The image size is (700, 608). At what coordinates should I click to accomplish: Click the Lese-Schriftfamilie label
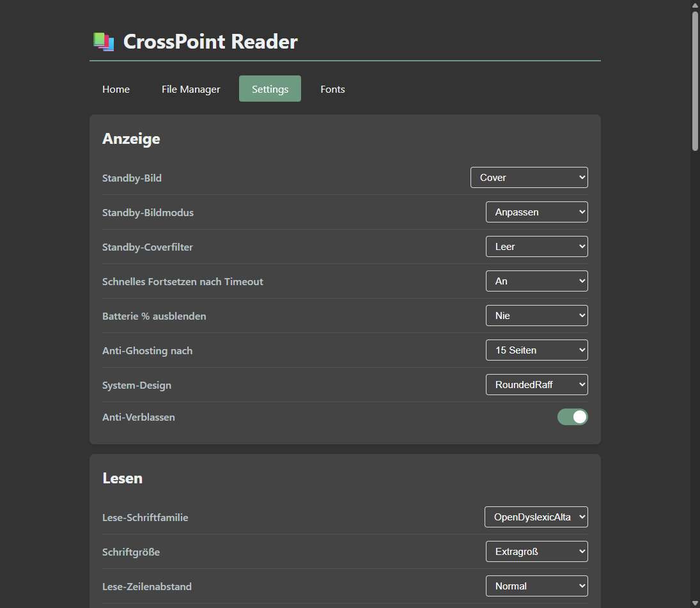coord(145,517)
